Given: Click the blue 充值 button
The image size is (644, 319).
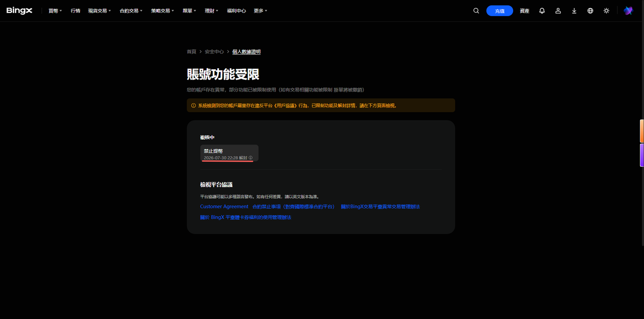Looking at the screenshot, I should pos(500,11).
